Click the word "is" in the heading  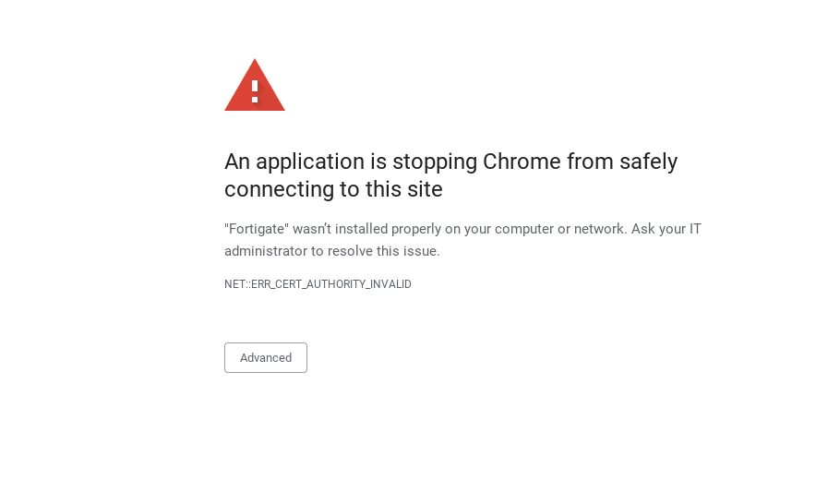coord(378,162)
